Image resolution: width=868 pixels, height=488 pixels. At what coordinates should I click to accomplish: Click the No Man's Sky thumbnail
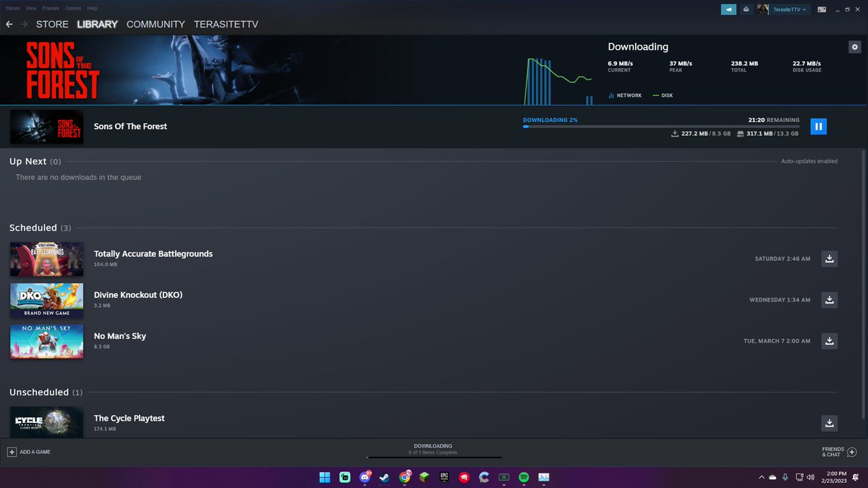tap(46, 341)
